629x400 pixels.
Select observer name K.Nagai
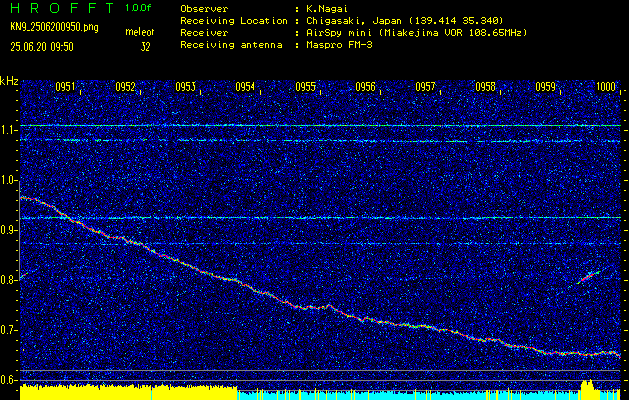pos(325,9)
